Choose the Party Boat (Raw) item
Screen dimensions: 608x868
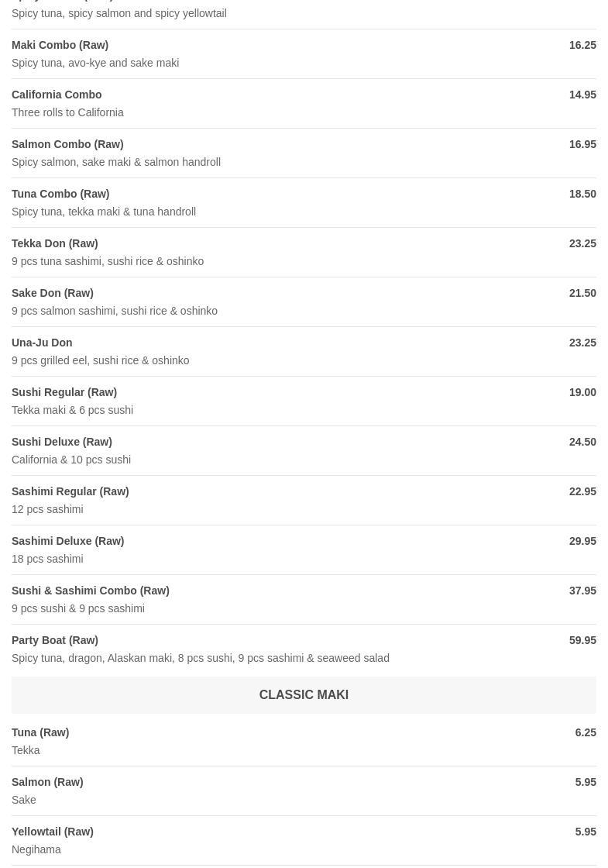pyautogui.click(x=304, y=649)
